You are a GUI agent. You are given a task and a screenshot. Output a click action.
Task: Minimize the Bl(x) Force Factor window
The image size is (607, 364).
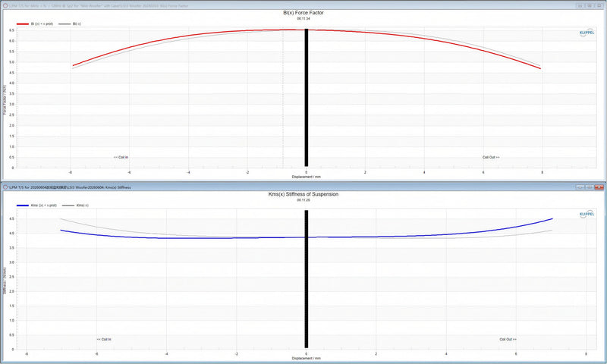(580, 6)
